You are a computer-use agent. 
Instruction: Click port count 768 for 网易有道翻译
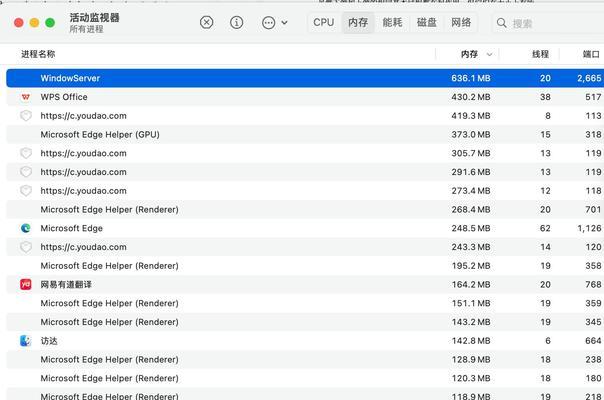[x=593, y=284]
